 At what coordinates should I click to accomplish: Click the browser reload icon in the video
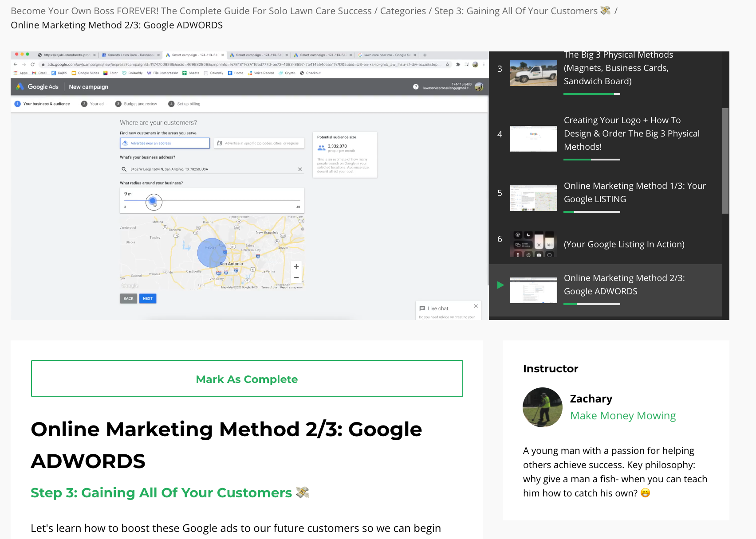pos(32,64)
